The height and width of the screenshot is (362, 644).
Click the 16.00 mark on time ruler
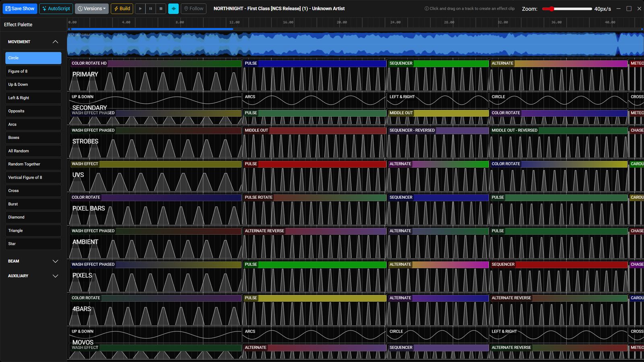[x=288, y=22]
